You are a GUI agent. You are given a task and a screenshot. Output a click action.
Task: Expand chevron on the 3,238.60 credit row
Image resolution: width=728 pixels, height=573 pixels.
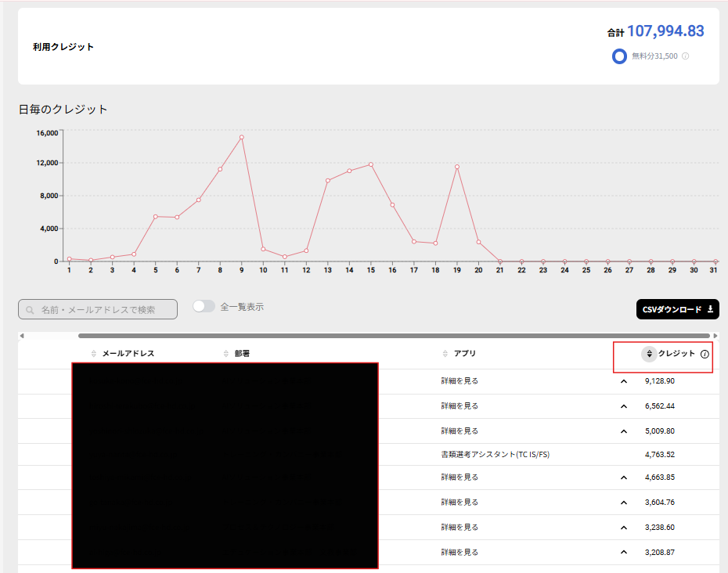tap(624, 528)
